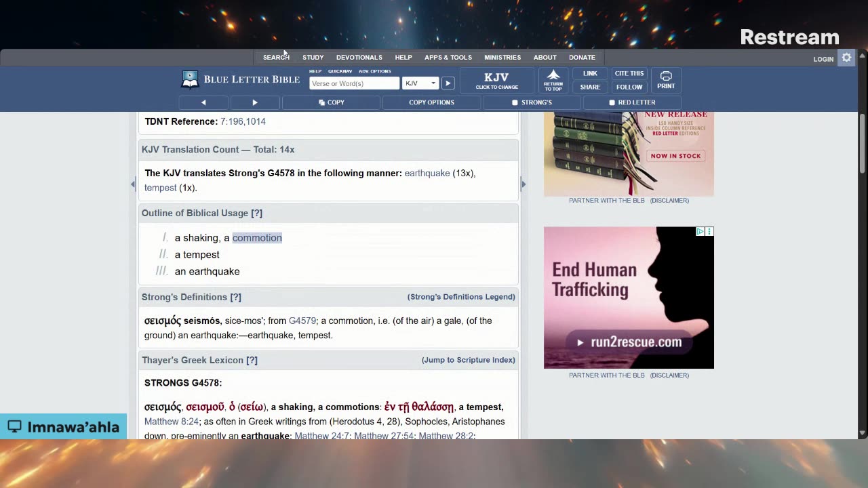Open the Matthew 27:54 reference
Image resolution: width=868 pixels, height=488 pixels.
[x=384, y=436]
